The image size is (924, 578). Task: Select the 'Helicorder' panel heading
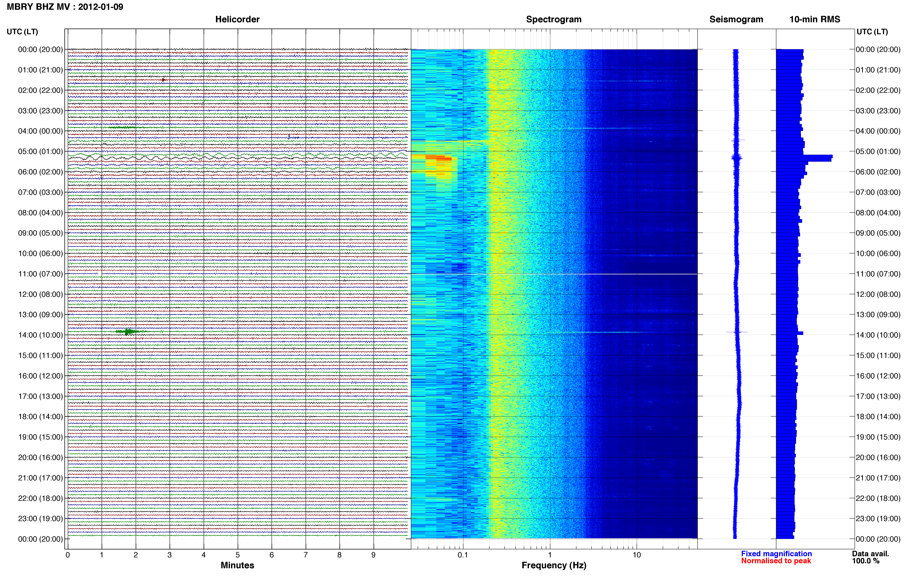pos(237,20)
